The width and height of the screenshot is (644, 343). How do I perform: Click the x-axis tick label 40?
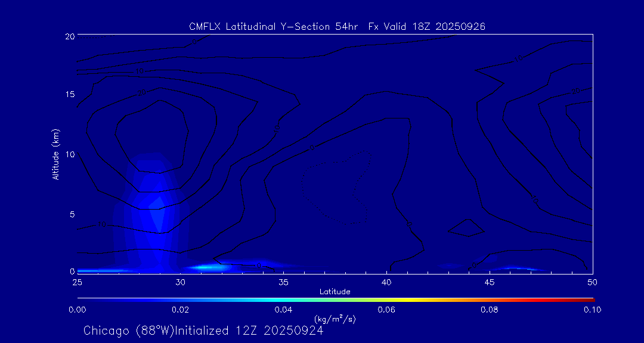tap(386, 282)
